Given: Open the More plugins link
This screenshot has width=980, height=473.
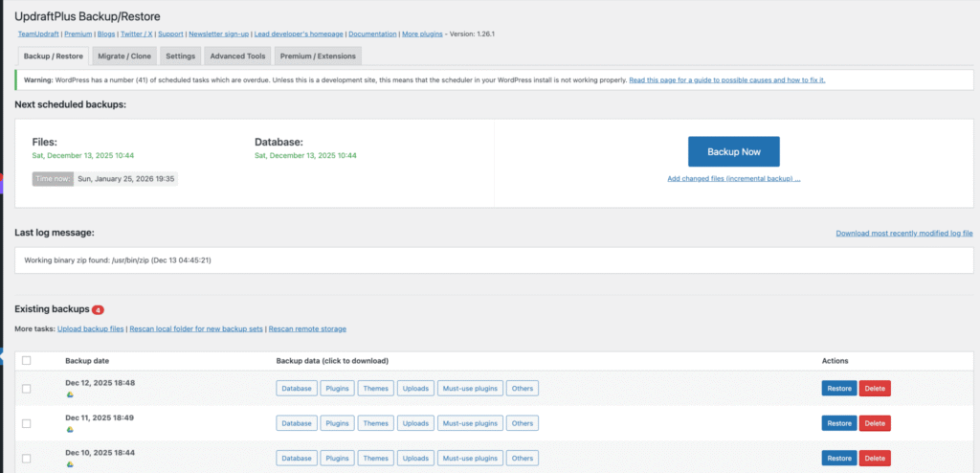Looking at the screenshot, I should [422, 34].
